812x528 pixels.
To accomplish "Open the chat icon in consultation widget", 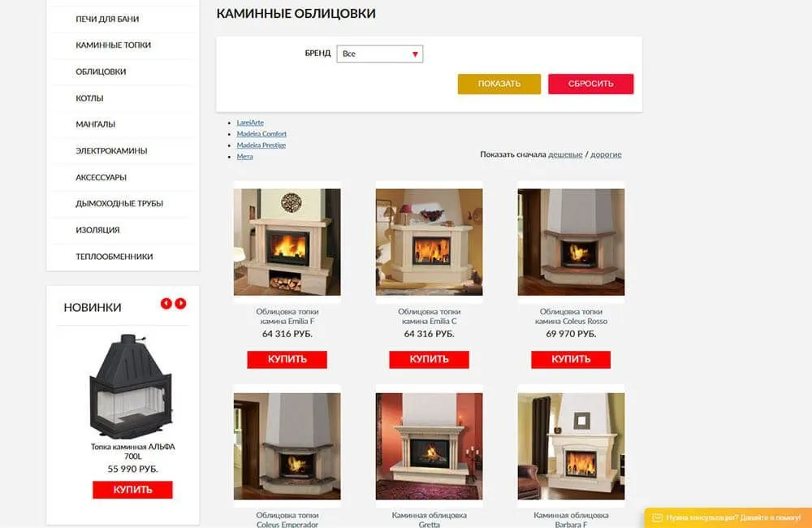I will coord(657,517).
